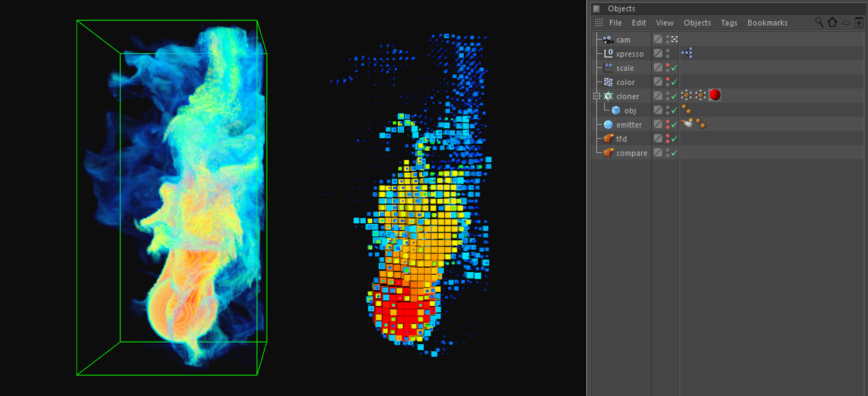
Task: Disable the obj green checkmark
Action: [674, 111]
